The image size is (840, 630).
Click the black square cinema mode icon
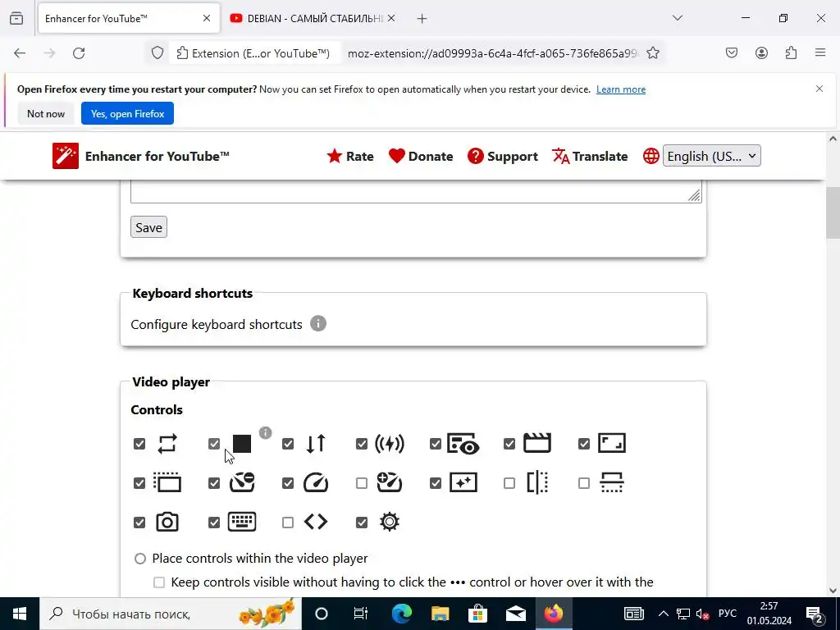point(242,444)
